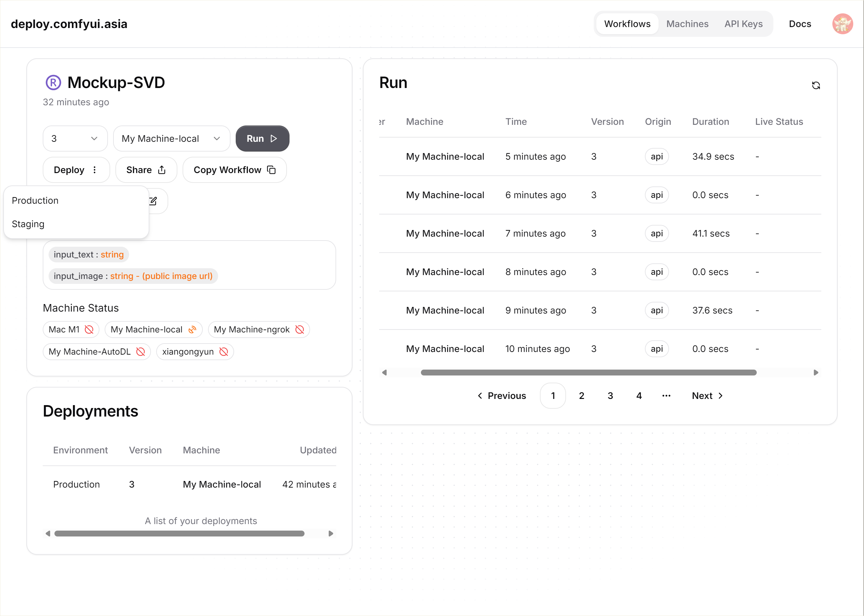The image size is (864, 616).
Task: Select Staging from deploy menu
Action: point(76,224)
